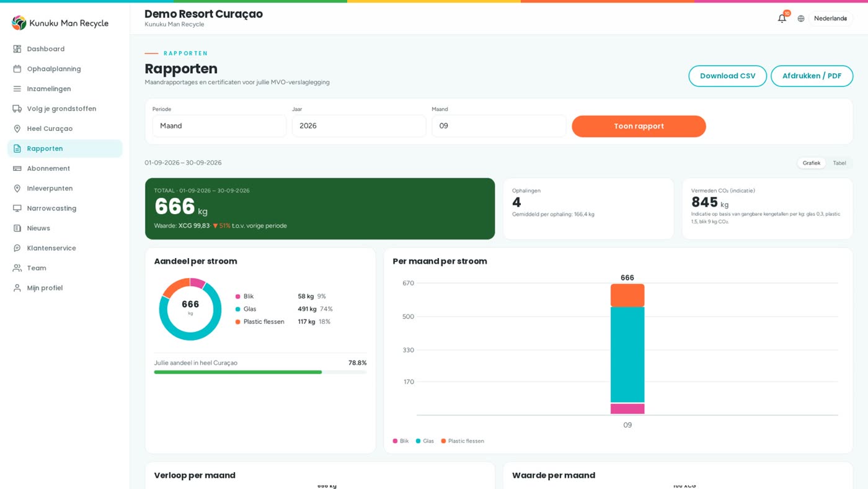868x489 pixels.
Task: Open the Jaar dropdown showing 2026
Action: pyautogui.click(x=359, y=126)
